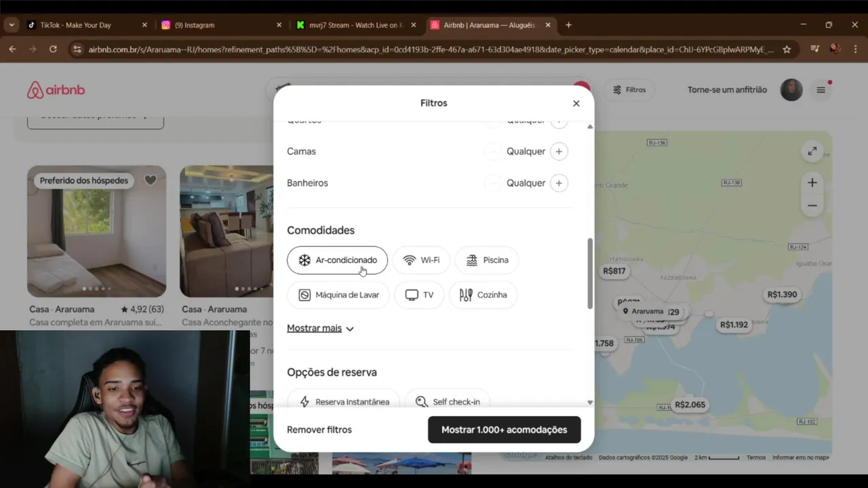The height and width of the screenshot is (488, 868).
Task: Click the Opções de reserva heading
Action: [x=332, y=372]
